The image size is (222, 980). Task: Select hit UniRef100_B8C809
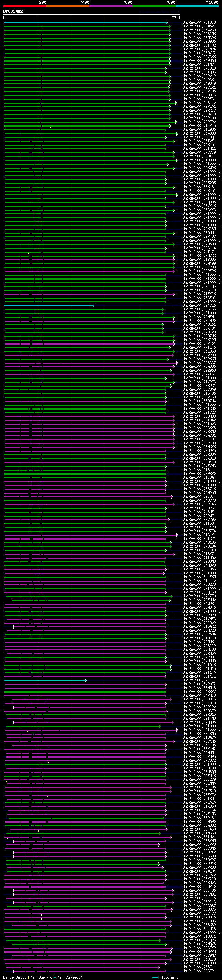[199, 390]
